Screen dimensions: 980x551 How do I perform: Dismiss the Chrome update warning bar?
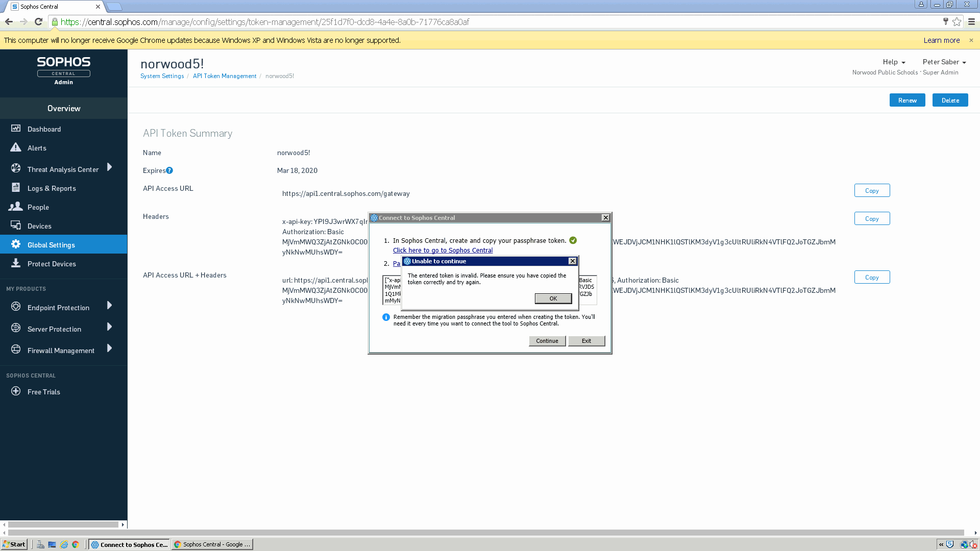click(971, 40)
